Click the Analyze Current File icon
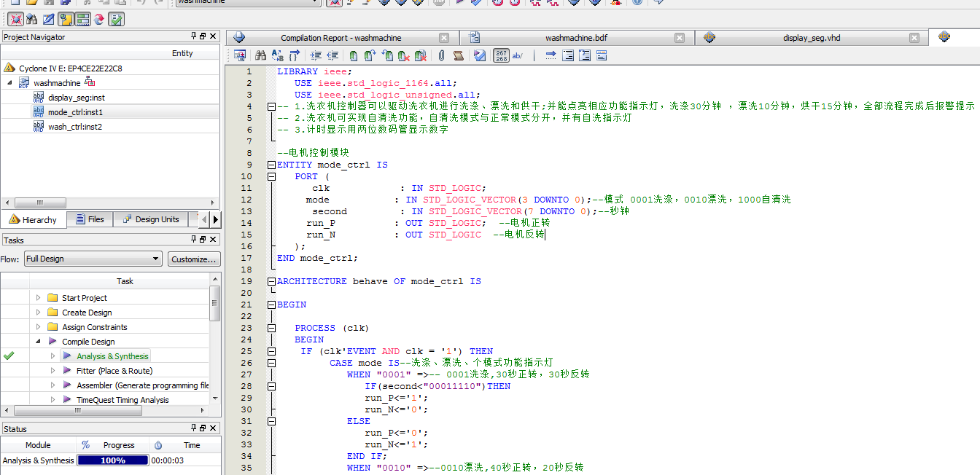 click(479, 55)
